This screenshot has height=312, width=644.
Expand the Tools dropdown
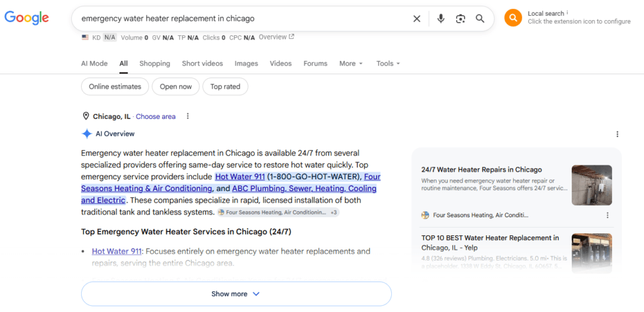pyautogui.click(x=388, y=64)
